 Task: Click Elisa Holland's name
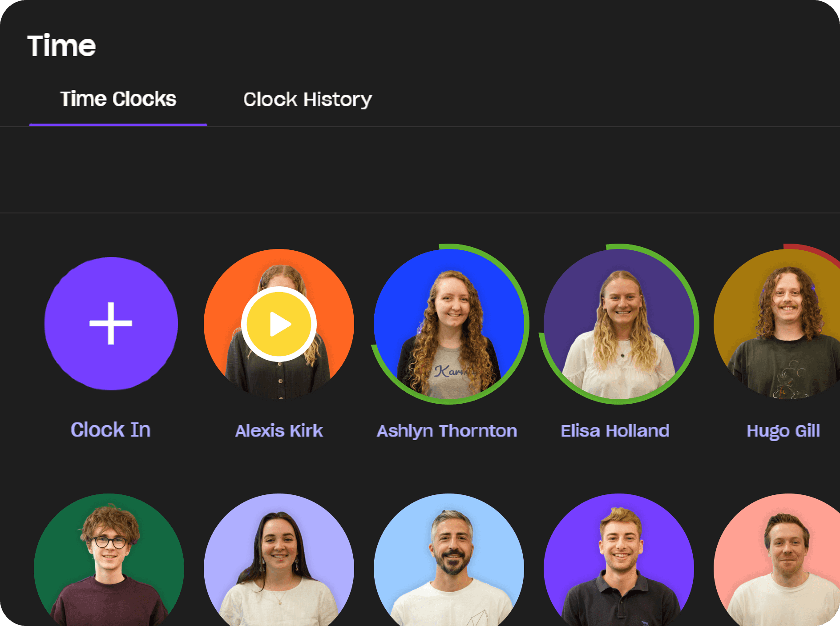615,430
